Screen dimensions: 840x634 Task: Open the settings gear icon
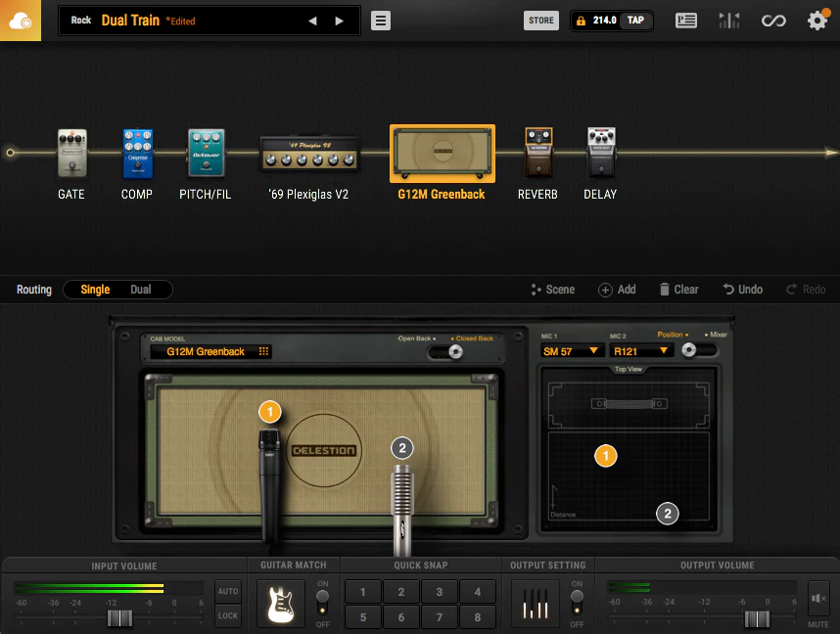(x=817, y=21)
